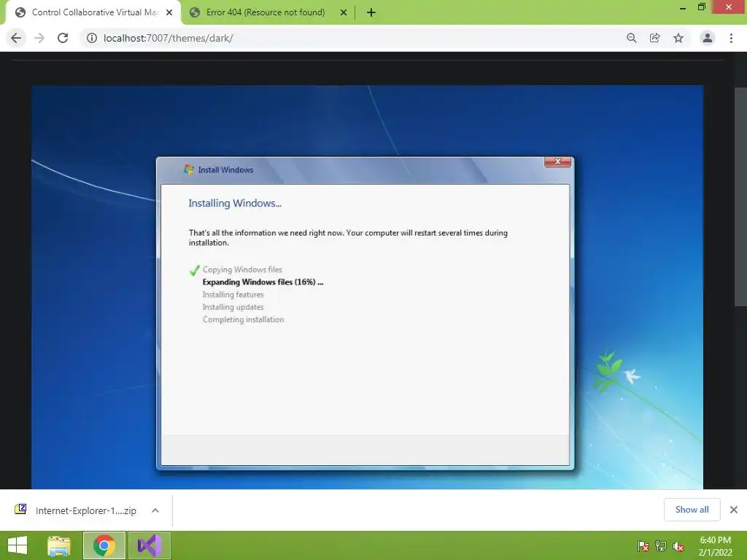The image size is (747, 560).
Task: Open Visual Studio from the taskbar
Action: point(149,545)
